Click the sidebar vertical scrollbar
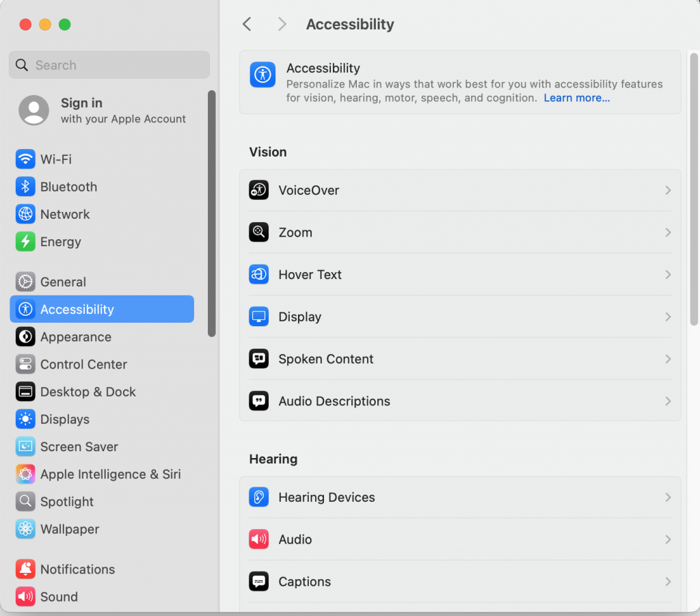 click(x=212, y=213)
